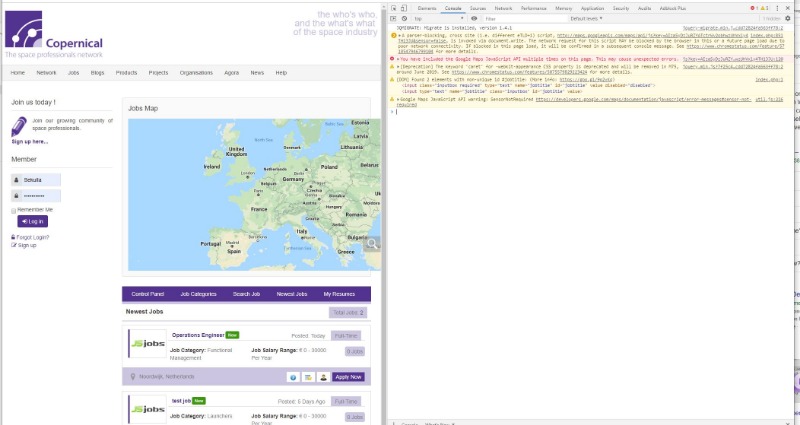
Task: Click the company profile icon beside Apply Now
Action: [323, 377]
